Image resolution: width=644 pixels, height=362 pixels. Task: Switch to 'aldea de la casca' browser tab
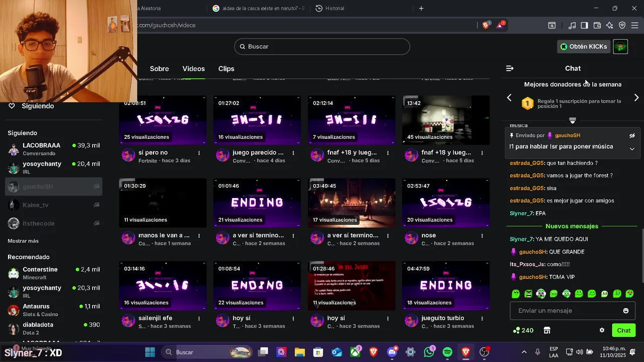[259, 8]
